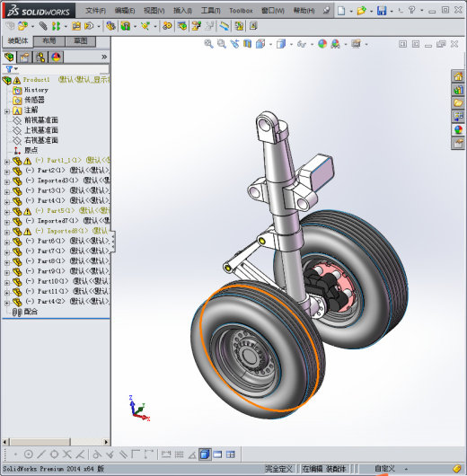Toggle the Section View tool
Image resolution: width=467 pixels, height=476 pixels.
[248, 44]
